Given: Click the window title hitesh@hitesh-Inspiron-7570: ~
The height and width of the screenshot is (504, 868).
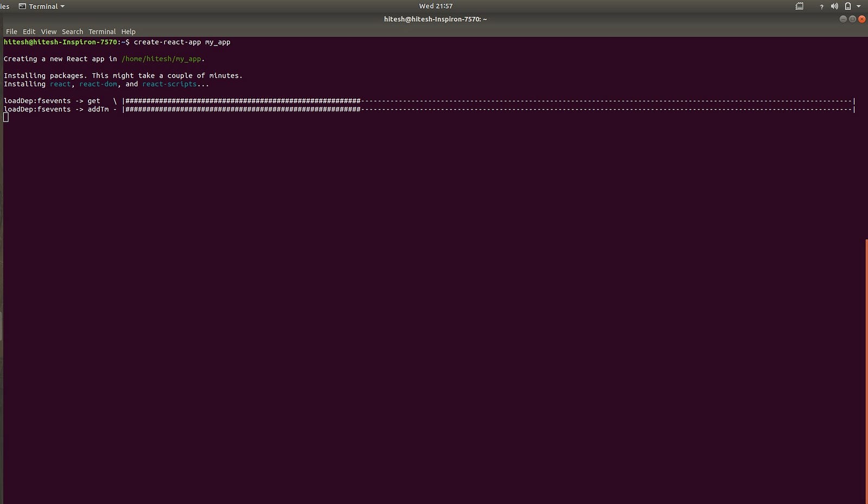Looking at the screenshot, I should 435,19.
